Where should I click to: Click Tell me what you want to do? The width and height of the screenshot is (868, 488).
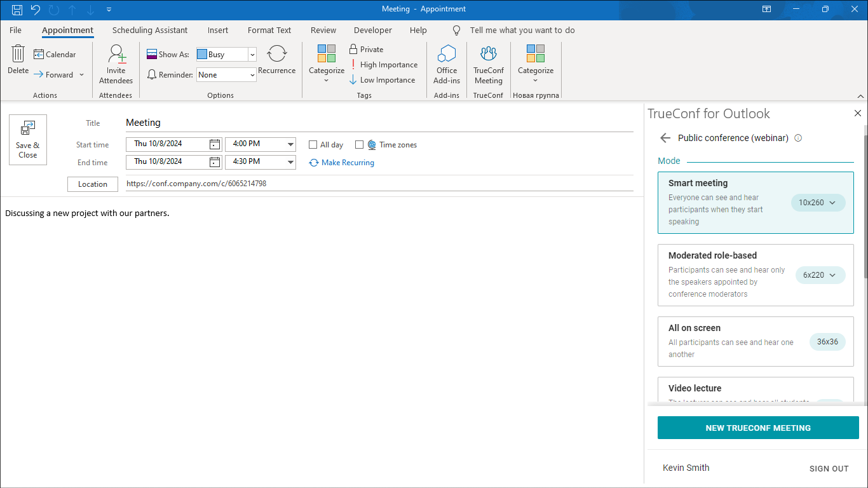click(x=522, y=30)
